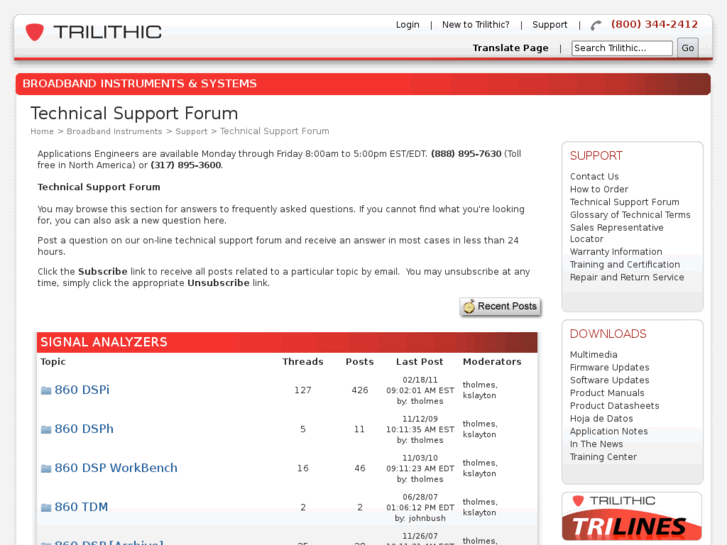Click the Signal Analyzers section header
The height and width of the screenshot is (545, 727).
point(287,342)
